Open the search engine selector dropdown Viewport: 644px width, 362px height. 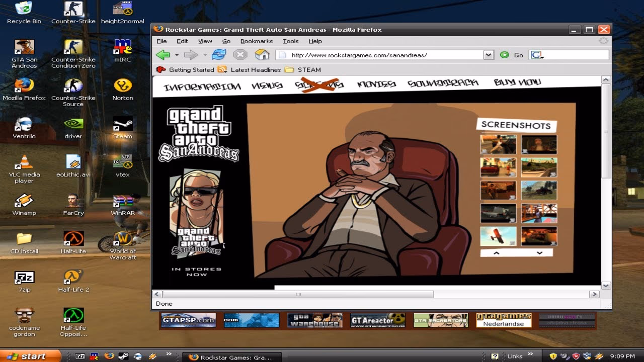pos(537,55)
